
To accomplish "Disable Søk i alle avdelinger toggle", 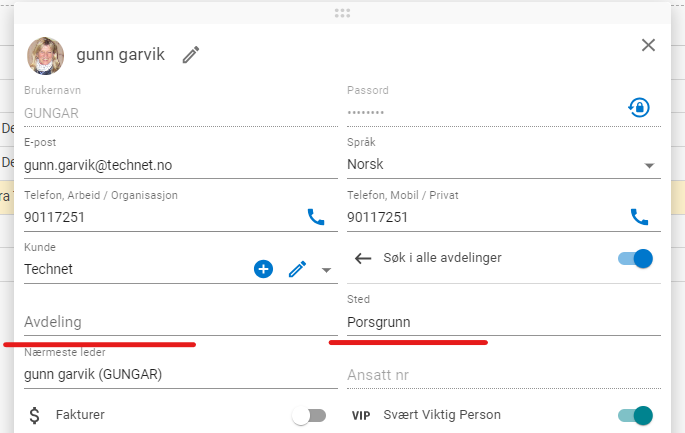I will pyautogui.click(x=635, y=258).
